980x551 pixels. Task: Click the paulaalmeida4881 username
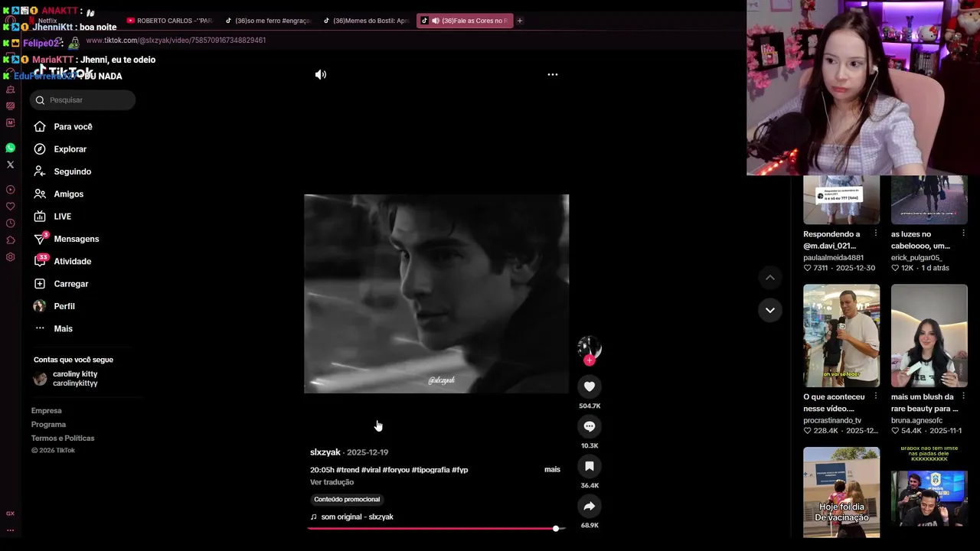coord(833,258)
